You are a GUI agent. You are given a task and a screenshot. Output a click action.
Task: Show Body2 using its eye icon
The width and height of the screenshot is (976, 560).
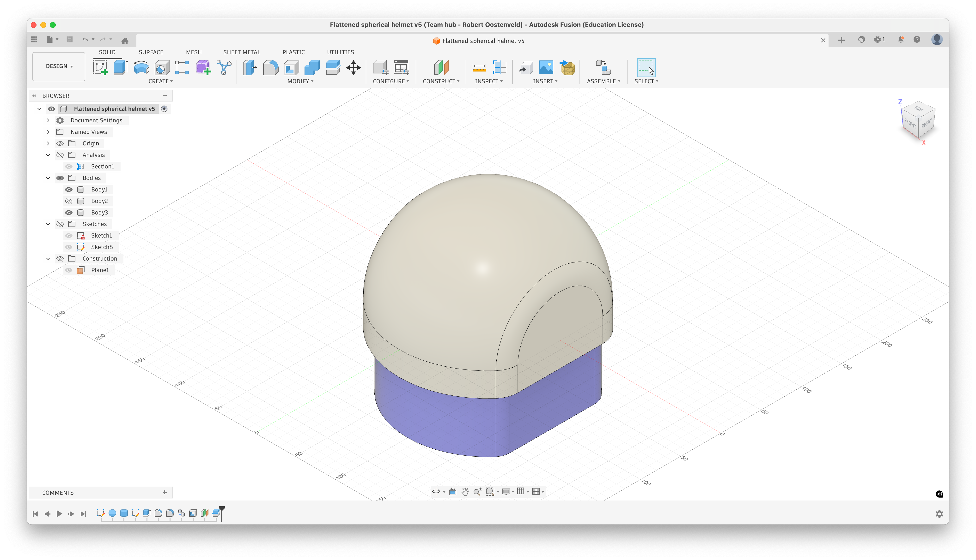[69, 201]
